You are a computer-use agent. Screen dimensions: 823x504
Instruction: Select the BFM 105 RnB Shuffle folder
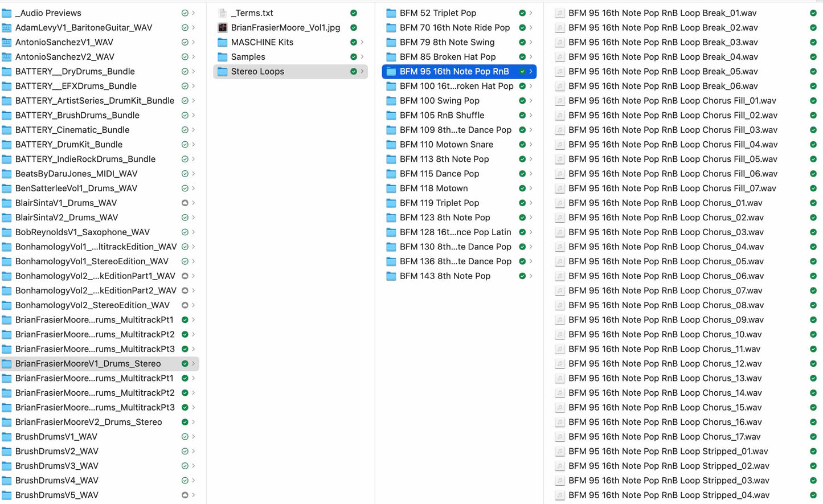442,115
